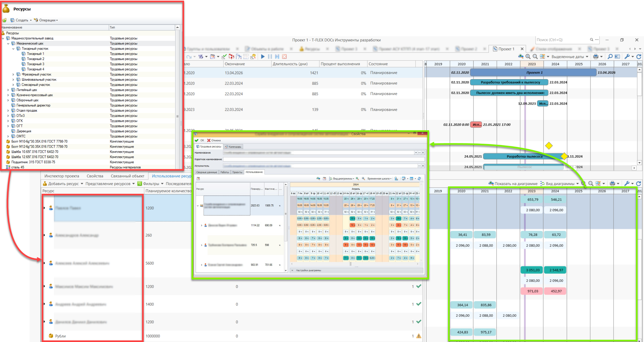Viewport: 644px width, 342px height.
Task: Open the Представление ресурсов dropdown
Action: pos(110,184)
